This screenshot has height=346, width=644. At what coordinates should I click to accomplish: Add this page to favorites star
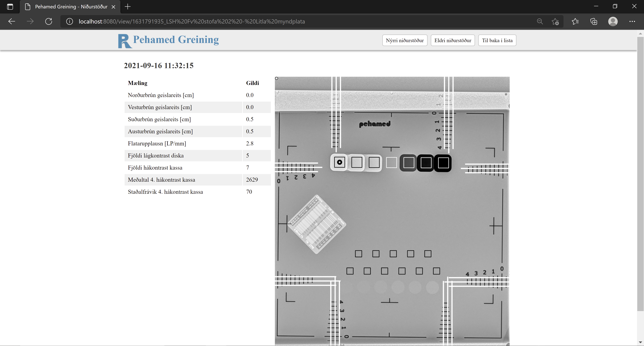point(555,21)
